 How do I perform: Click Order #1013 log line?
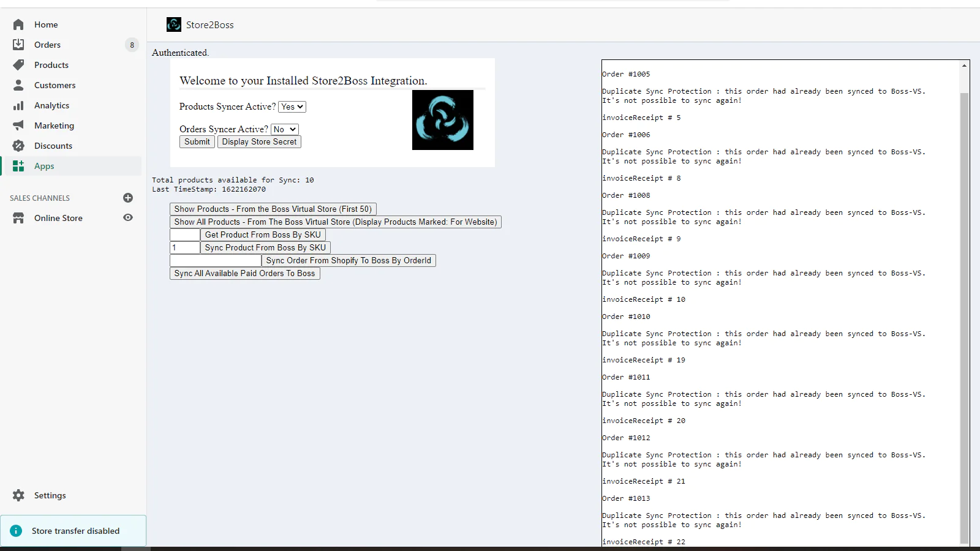[x=626, y=498]
